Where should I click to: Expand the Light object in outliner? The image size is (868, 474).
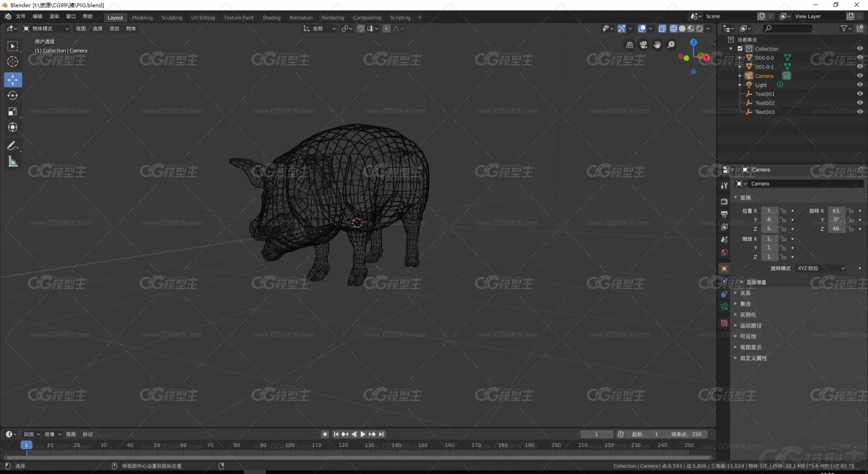pos(739,85)
